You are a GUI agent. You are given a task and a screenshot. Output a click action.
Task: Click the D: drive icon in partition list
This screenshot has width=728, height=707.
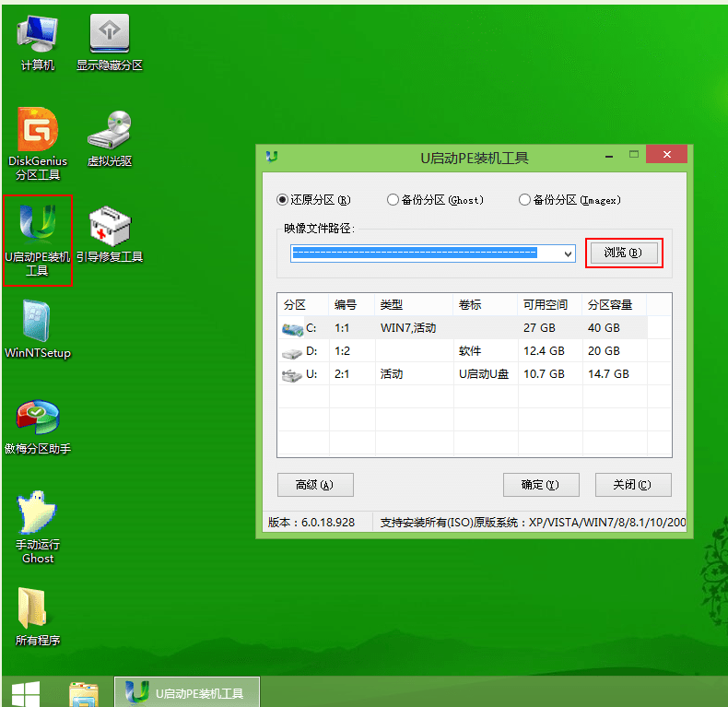(292, 354)
